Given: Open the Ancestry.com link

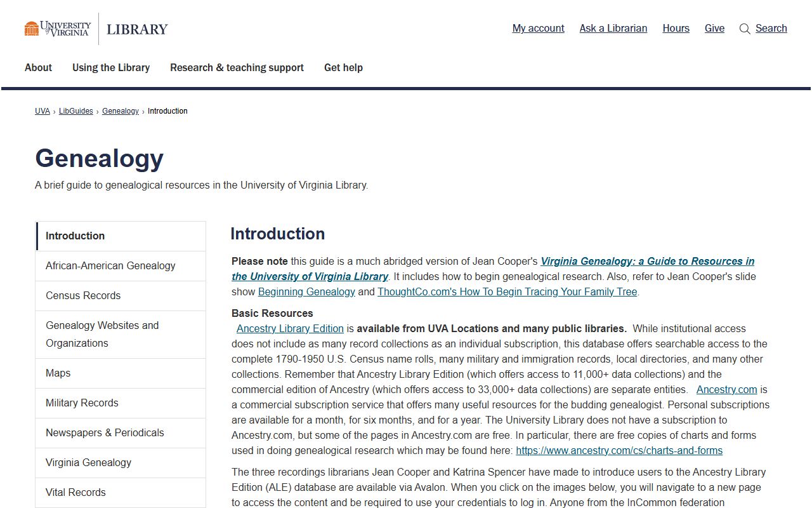Looking at the screenshot, I should [726, 390].
